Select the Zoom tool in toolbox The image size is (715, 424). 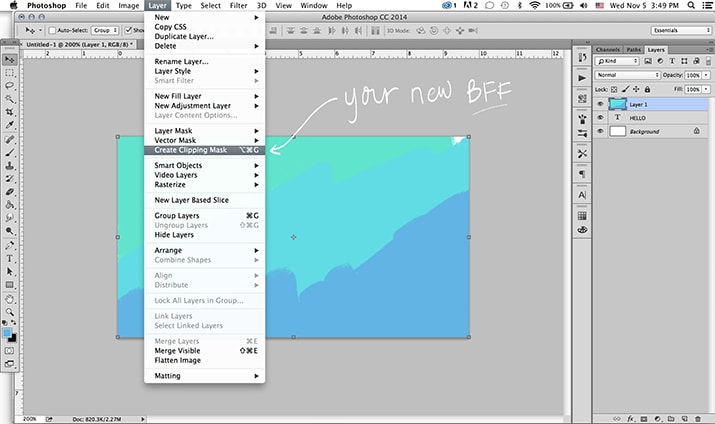(10, 312)
